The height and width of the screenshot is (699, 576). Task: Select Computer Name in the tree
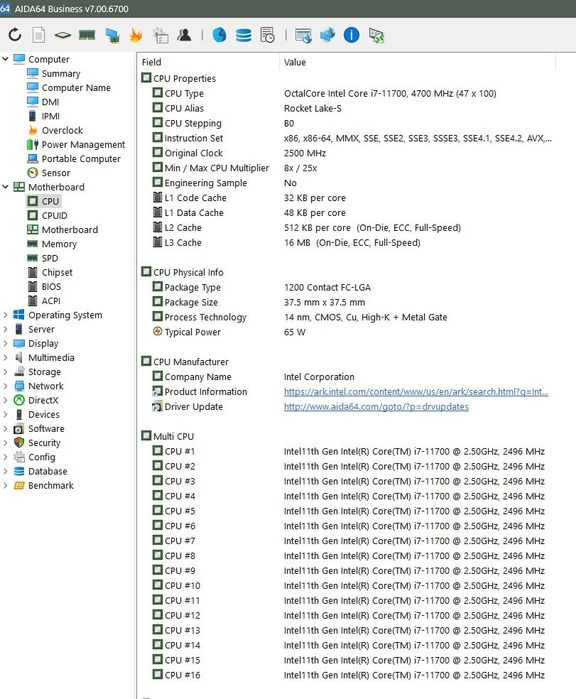coord(69,88)
